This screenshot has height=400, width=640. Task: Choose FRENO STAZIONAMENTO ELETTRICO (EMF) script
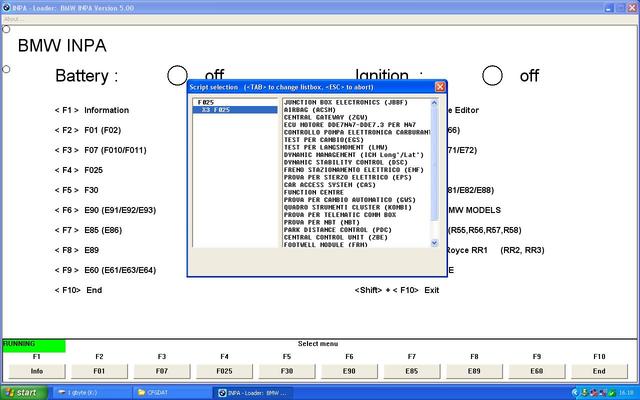(x=354, y=169)
